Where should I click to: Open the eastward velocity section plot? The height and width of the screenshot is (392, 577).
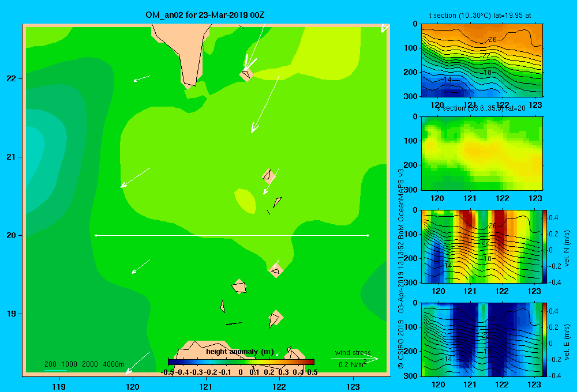482,340
